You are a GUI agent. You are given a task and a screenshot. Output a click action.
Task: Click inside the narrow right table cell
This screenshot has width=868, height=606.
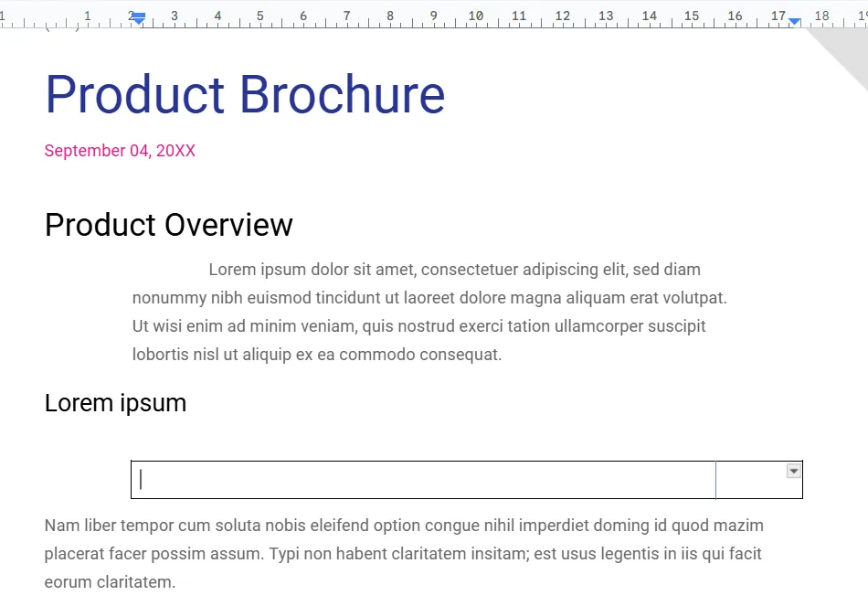point(759,480)
